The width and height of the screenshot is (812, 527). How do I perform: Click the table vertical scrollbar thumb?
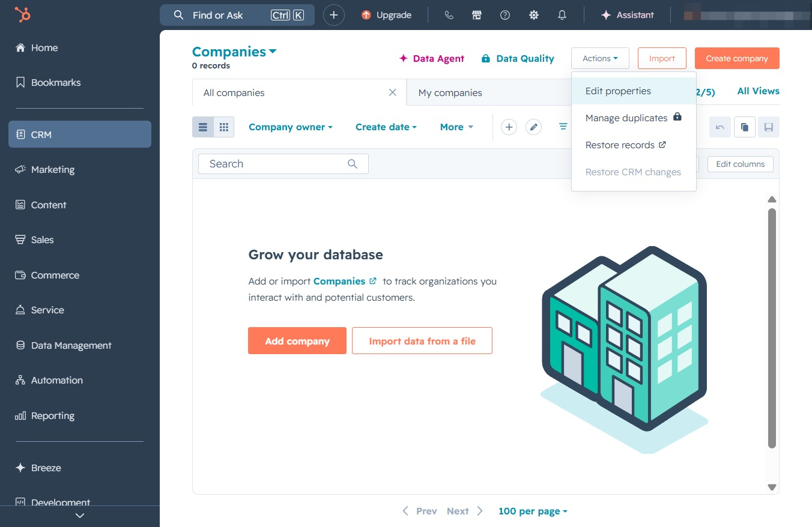(x=772, y=328)
